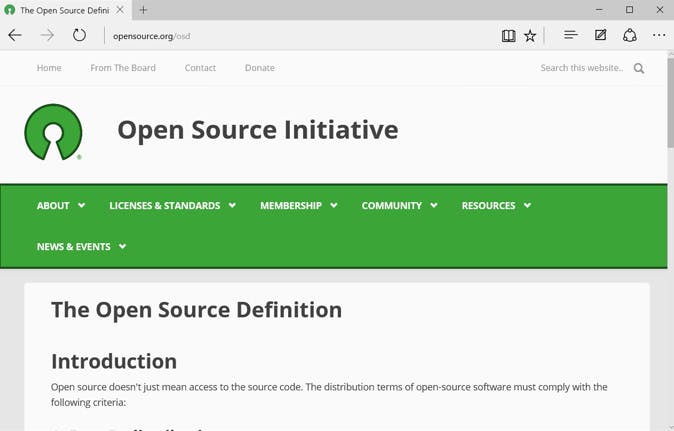This screenshot has height=431, width=674.
Task: Click the page vertical scrollbar thumb
Action: (x=671, y=103)
